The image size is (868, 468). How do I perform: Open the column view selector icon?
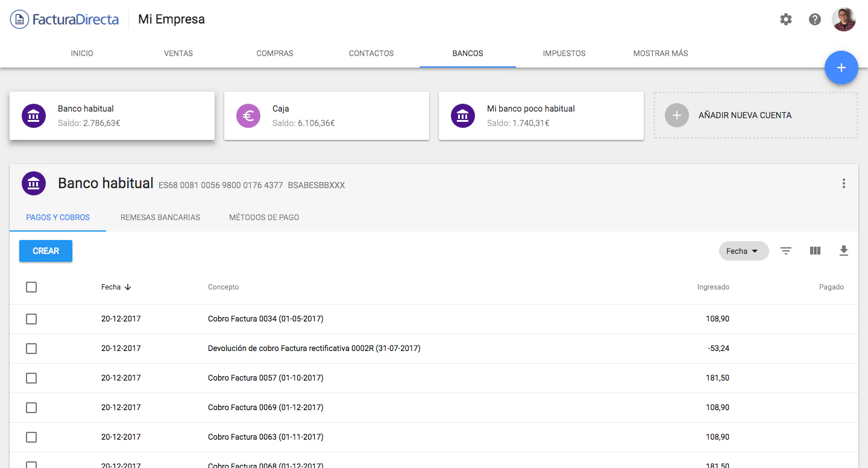coord(815,251)
